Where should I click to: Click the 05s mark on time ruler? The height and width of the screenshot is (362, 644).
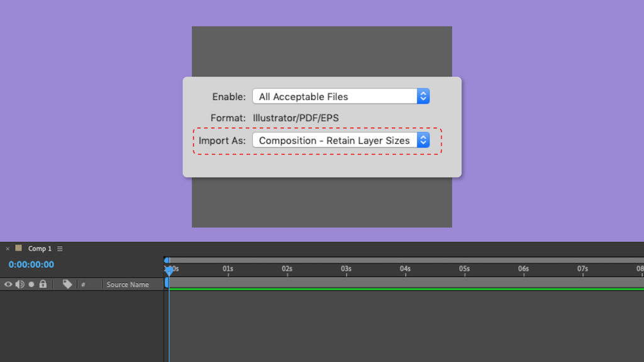464,270
